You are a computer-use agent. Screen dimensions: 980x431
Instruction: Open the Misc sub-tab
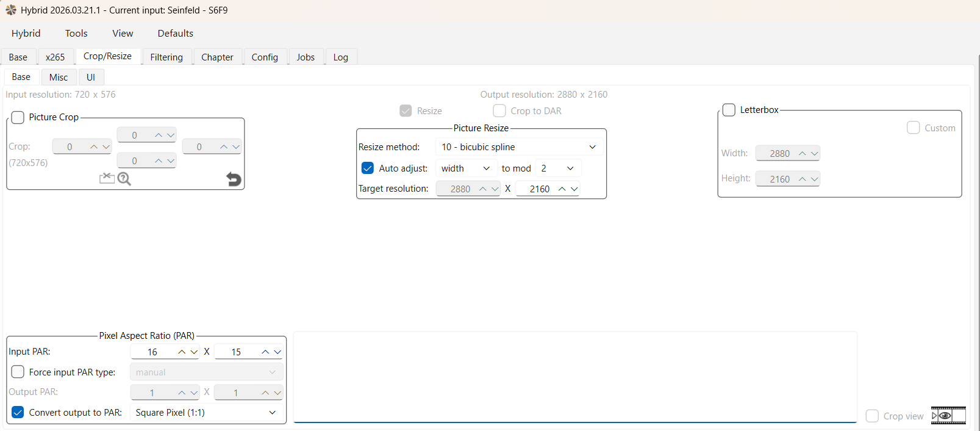tap(59, 77)
